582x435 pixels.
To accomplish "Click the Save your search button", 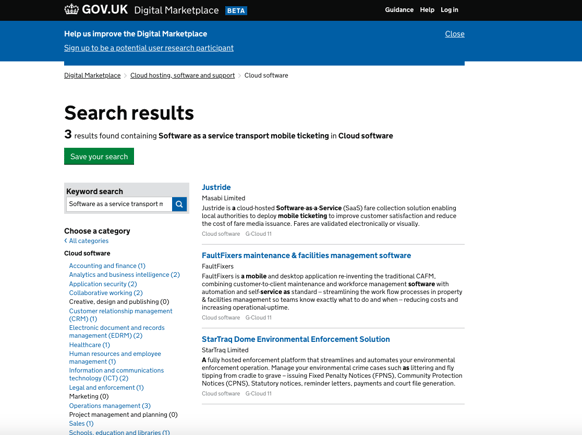I will pos(99,156).
